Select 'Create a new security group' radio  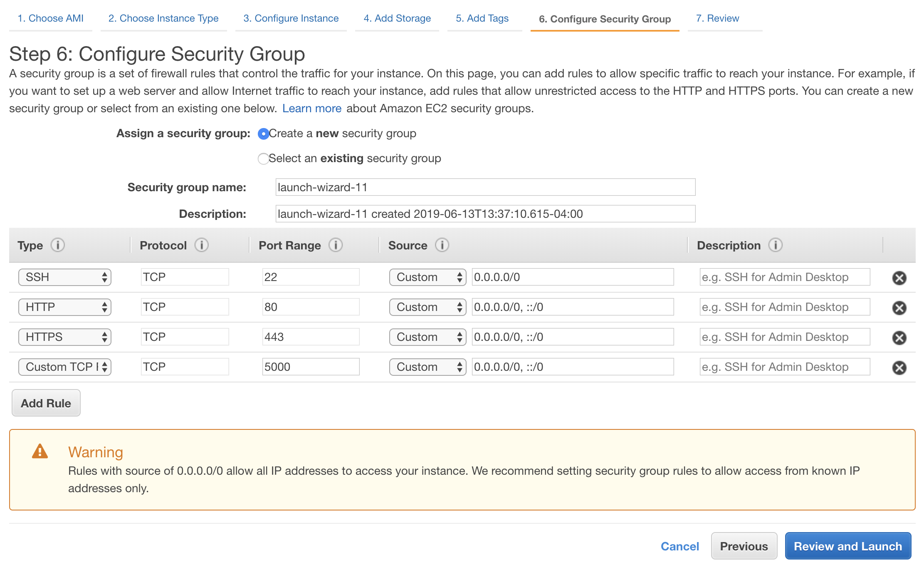click(264, 134)
